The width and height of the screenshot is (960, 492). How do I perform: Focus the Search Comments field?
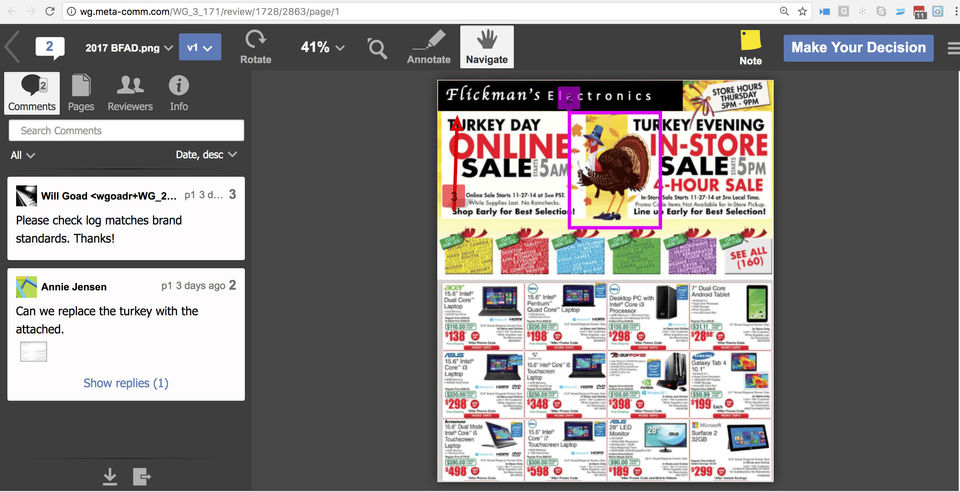pos(126,130)
